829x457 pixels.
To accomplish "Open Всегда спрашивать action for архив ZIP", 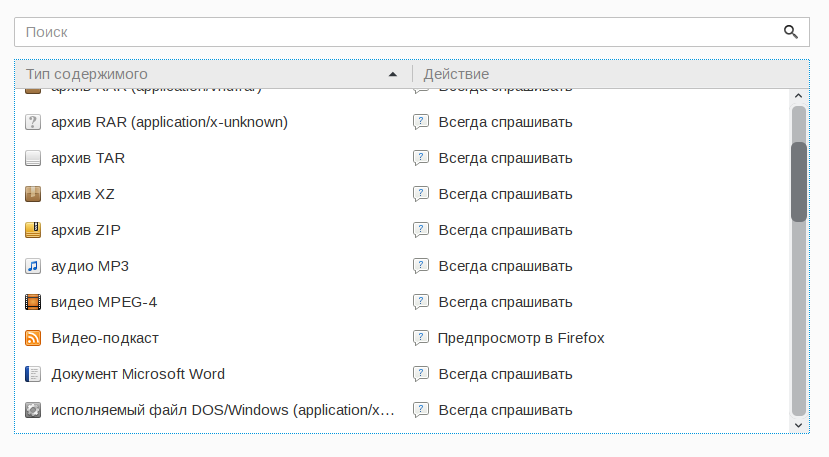I will (505, 230).
